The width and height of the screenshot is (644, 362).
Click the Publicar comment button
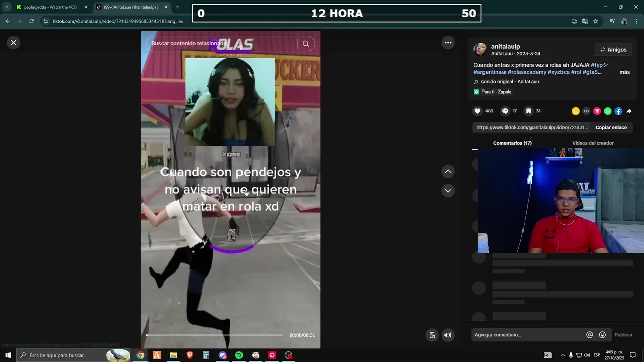tap(623, 335)
